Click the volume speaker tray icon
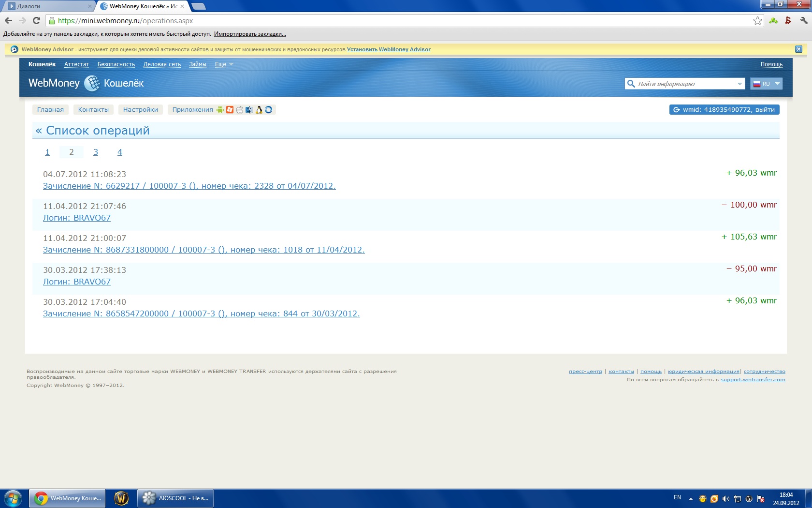 point(725,499)
